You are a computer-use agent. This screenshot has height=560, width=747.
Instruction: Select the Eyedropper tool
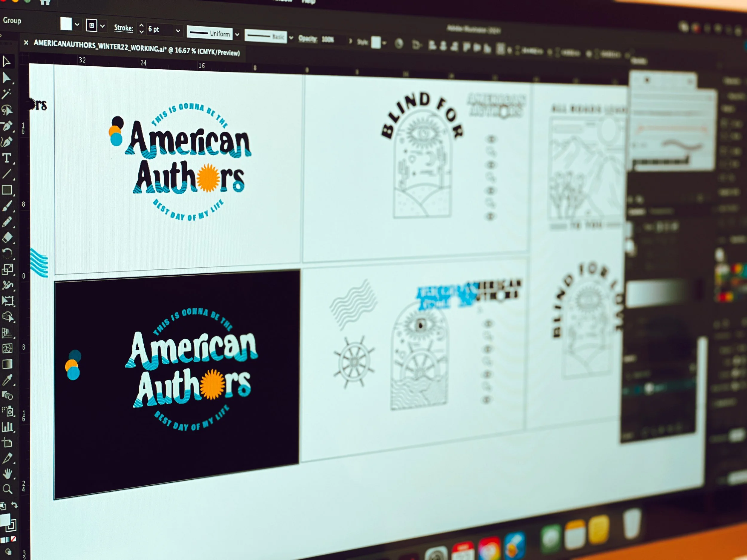[7, 380]
